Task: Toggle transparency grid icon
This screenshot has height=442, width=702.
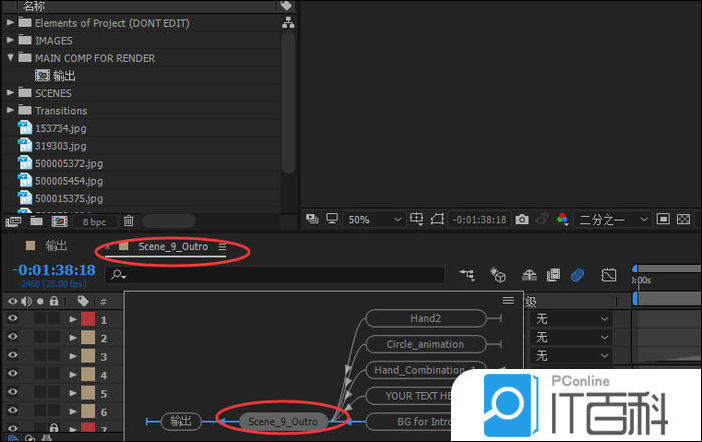Action: (683, 219)
